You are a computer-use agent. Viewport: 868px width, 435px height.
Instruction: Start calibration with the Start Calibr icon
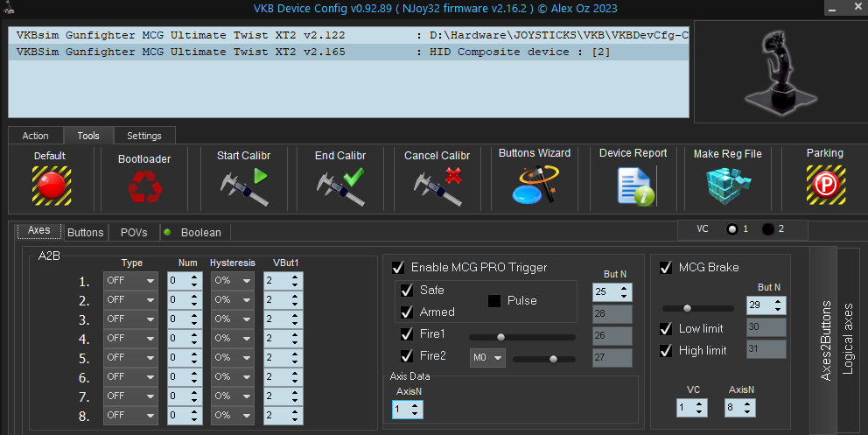click(243, 187)
